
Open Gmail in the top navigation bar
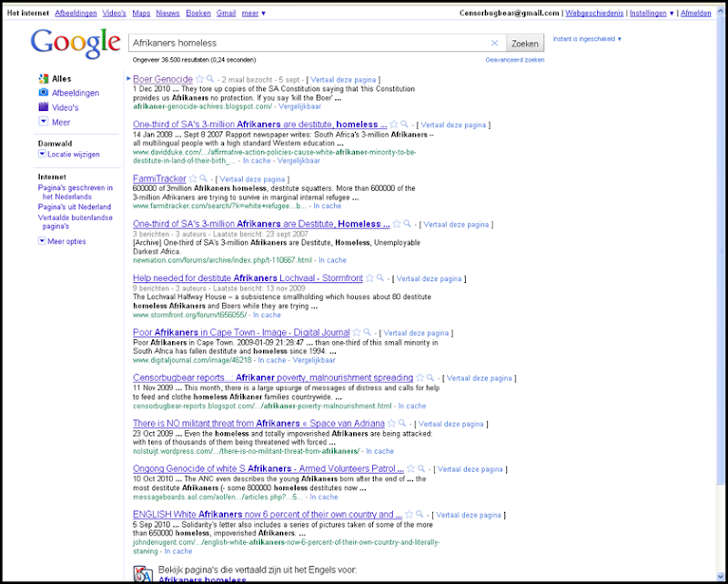click(x=226, y=13)
